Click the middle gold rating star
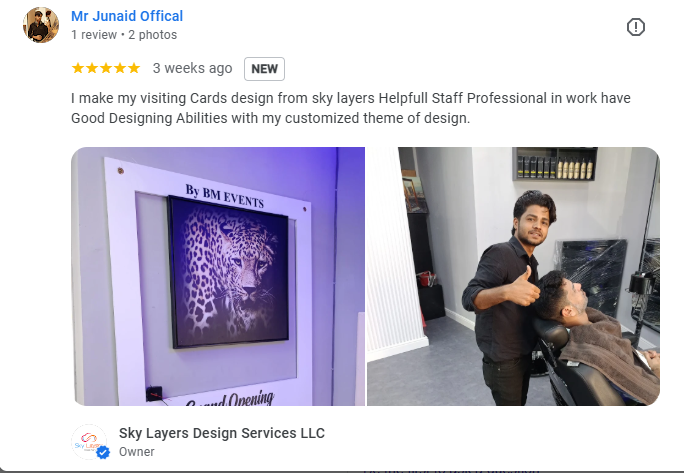Image resolution: width=684 pixels, height=473 pixels. [106, 68]
